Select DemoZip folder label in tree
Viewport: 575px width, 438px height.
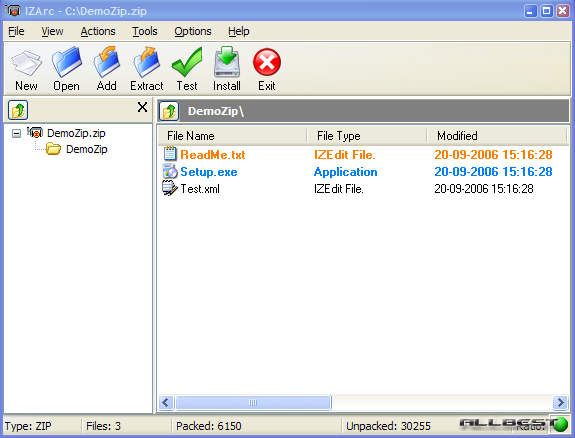[x=87, y=149]
